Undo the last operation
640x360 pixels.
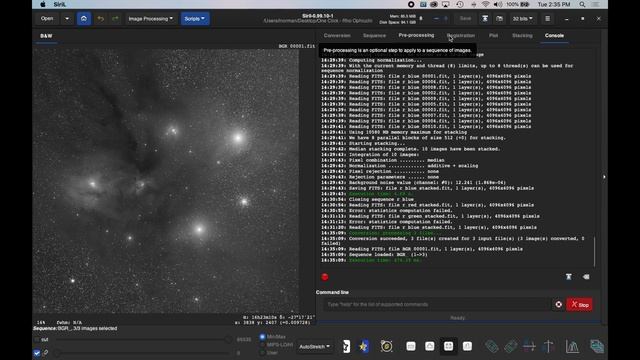point(100,19)
